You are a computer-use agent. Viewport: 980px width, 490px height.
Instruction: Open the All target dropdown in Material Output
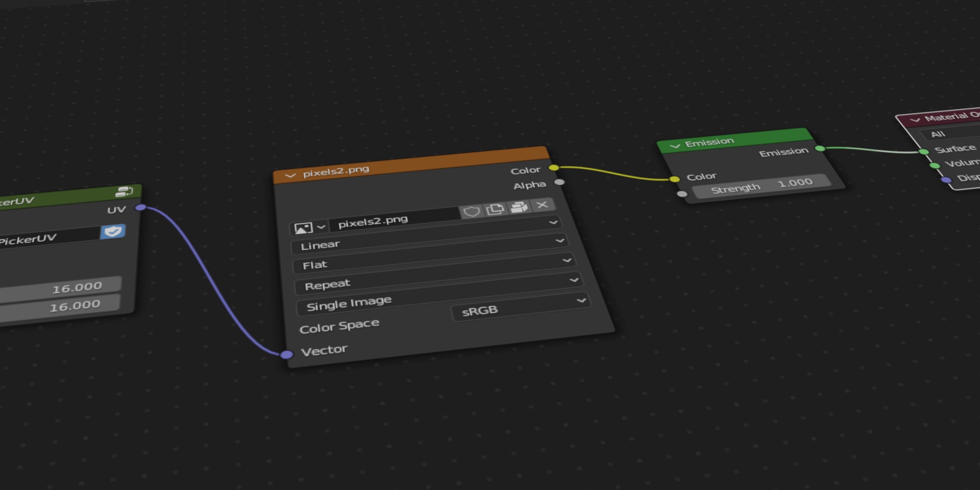(951, 132)
